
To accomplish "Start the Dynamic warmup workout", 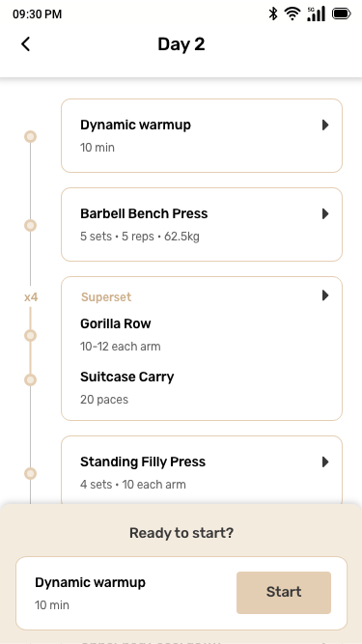I will tap(284, 593).
